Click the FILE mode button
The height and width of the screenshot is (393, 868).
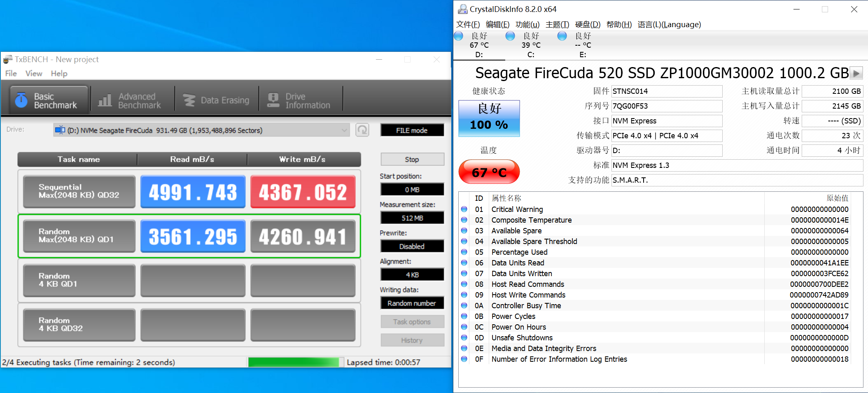[412, 130]
